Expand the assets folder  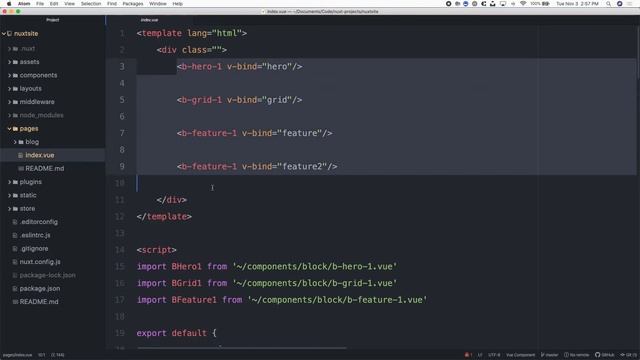[x=9, y=62]
